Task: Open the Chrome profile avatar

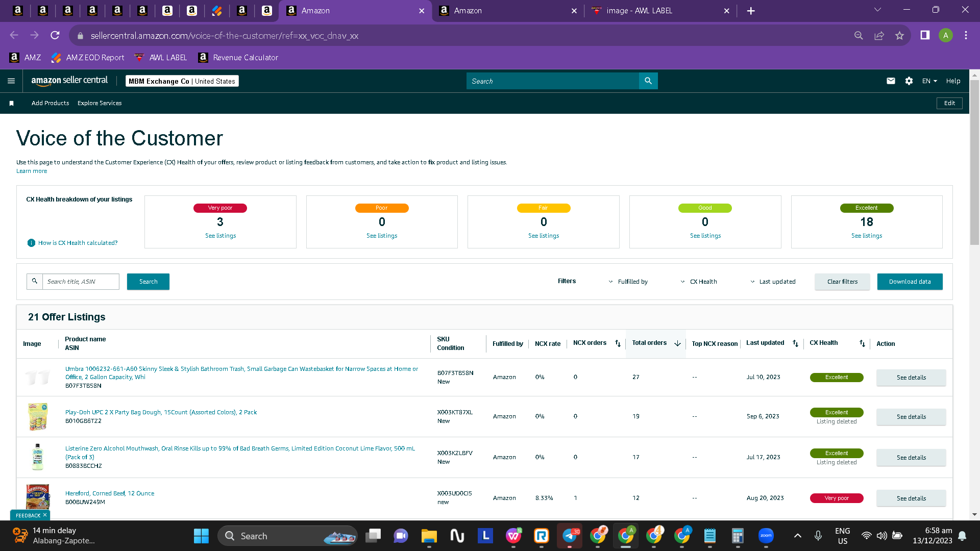Action: (946, 35)
